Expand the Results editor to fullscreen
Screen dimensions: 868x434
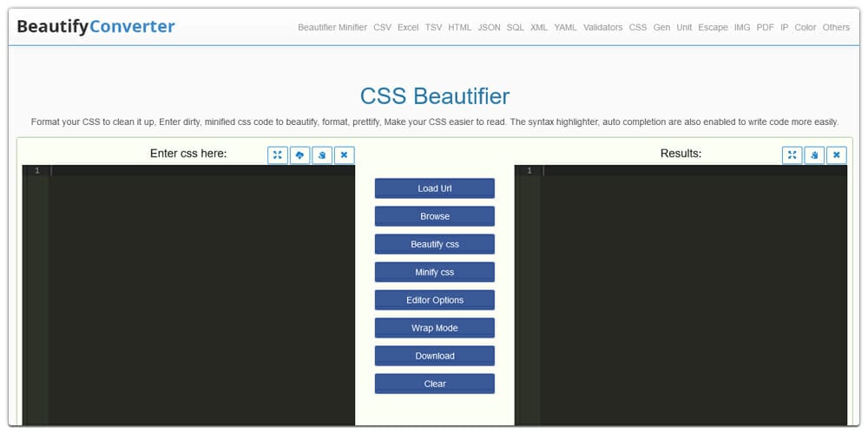(792, 155)
